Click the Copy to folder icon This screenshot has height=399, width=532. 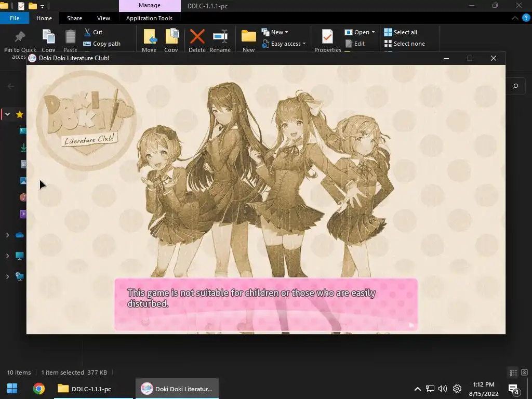pyautogui.click(x=171, y=37)
